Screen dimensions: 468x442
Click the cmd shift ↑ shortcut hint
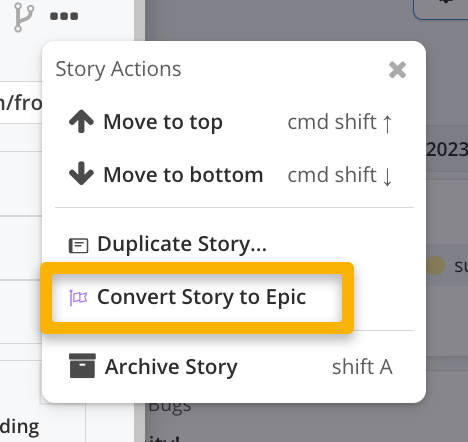point(340,122)
